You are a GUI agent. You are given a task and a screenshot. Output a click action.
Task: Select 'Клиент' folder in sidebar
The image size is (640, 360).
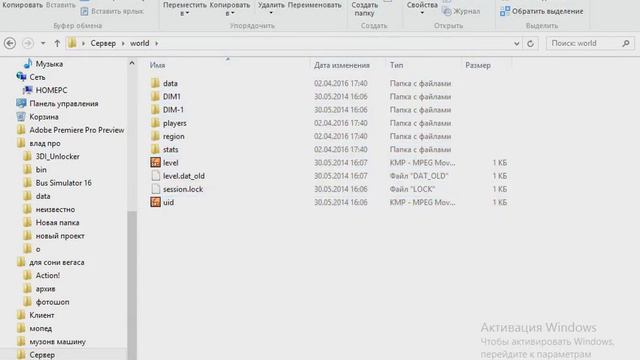click(42, 315)
